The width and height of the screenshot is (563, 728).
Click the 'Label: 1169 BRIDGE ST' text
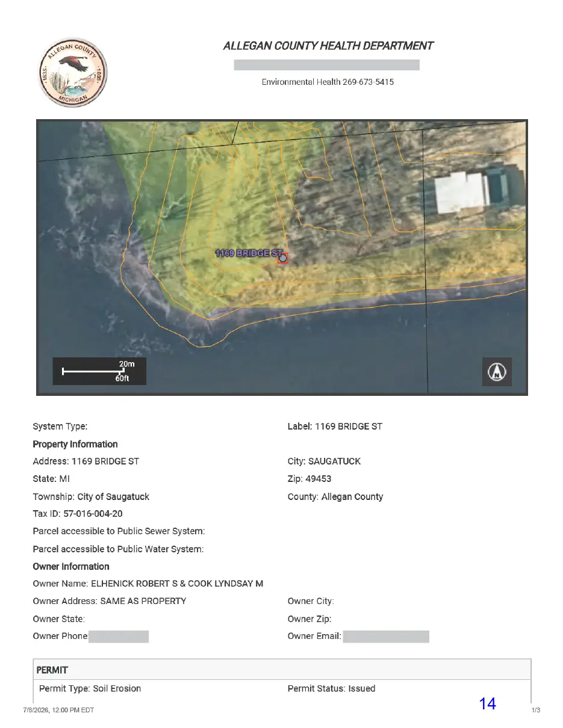[x=335, y=427]
